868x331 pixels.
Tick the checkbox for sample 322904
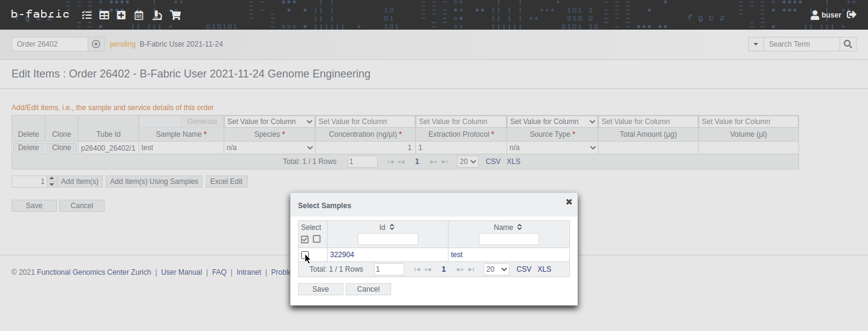(x=305, y=255)
